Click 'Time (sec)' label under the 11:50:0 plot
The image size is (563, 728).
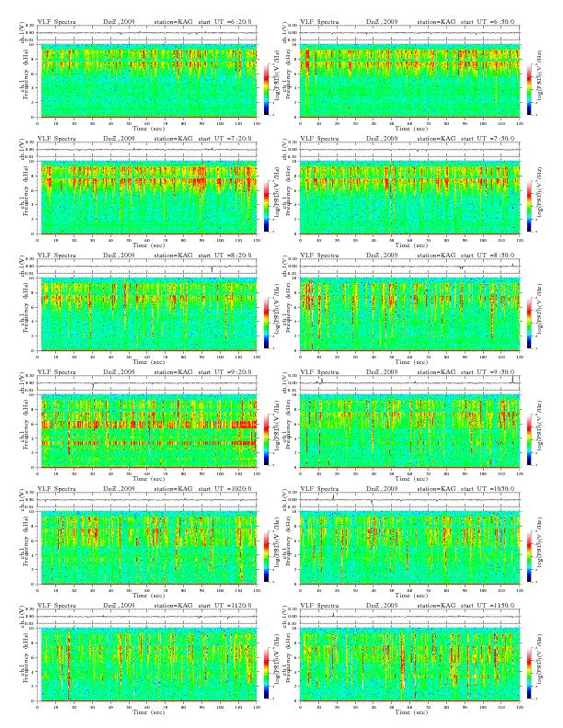coord(412,711)
